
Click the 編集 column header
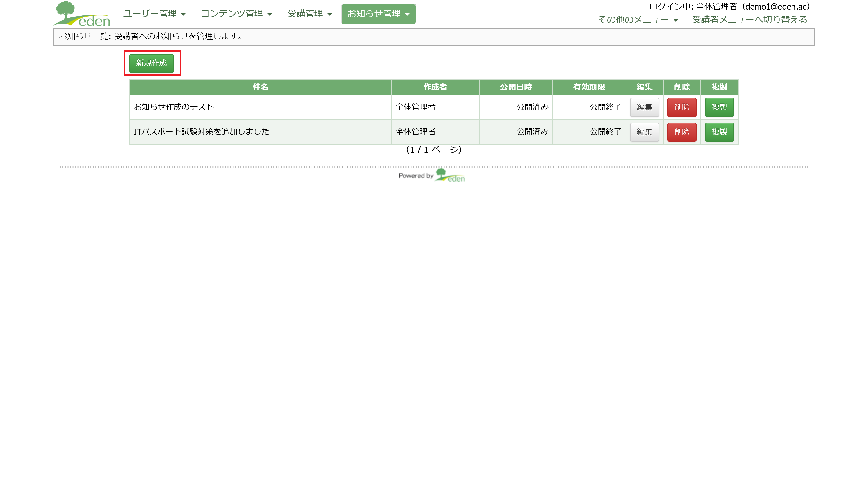pyautogui.click(x=644, y=87)
